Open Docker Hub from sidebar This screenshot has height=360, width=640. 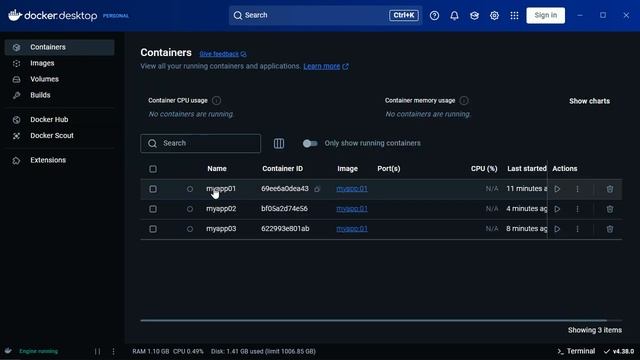(x=60, y=120)
